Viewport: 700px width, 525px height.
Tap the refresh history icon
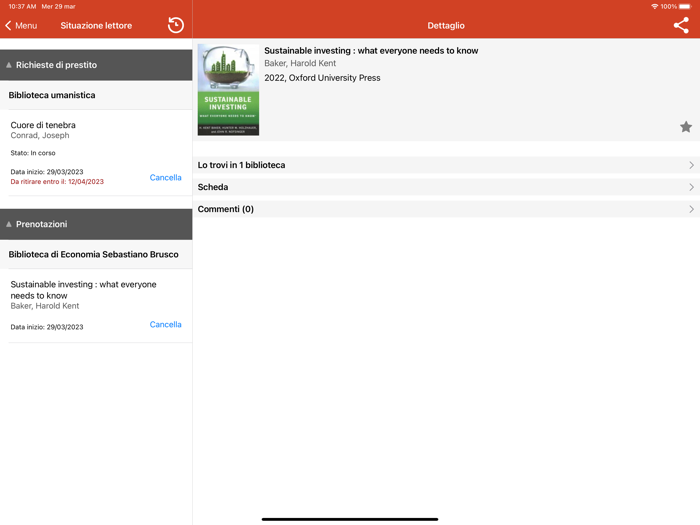176,25
